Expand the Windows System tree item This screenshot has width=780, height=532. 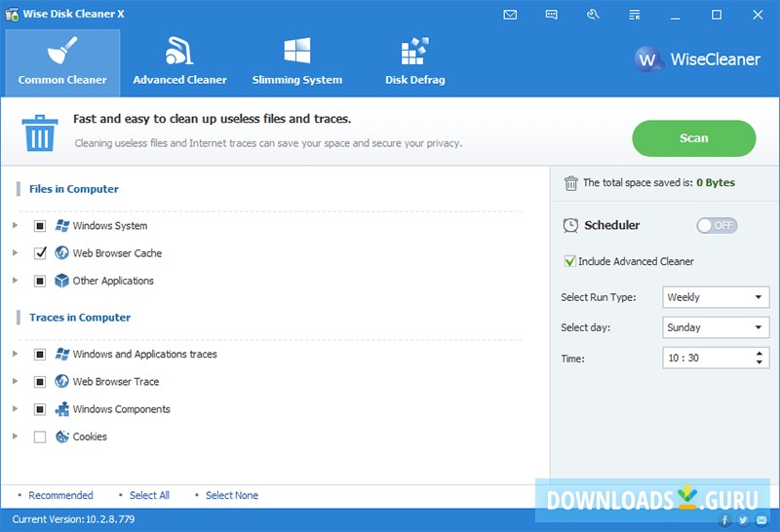[x=15, y=226]
